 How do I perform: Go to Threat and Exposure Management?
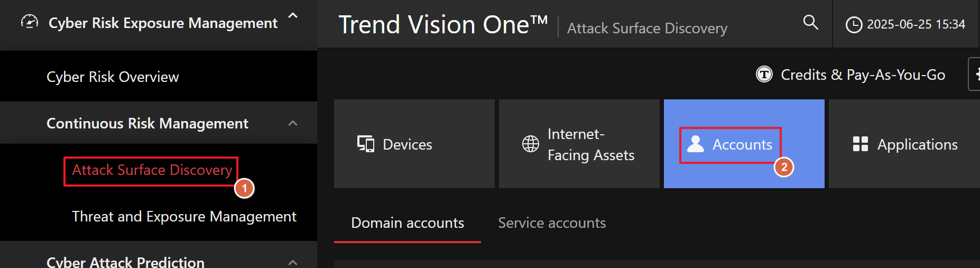click(184, 217)
